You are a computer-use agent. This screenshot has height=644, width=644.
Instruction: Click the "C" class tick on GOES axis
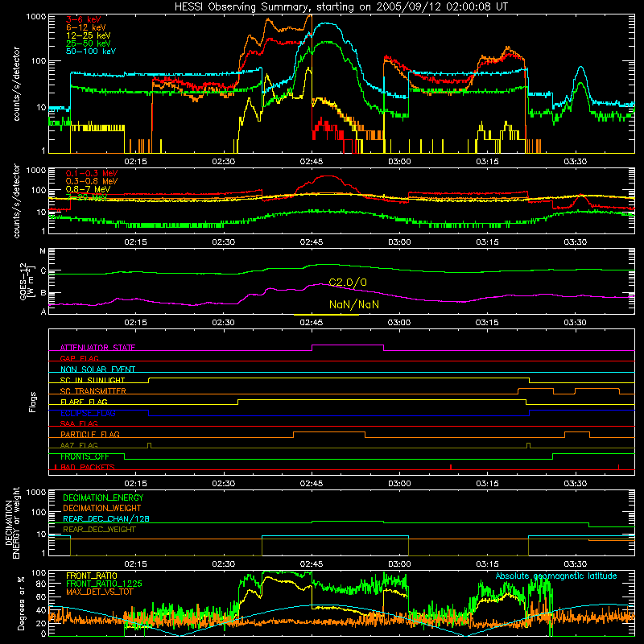[x=43, y=271]
